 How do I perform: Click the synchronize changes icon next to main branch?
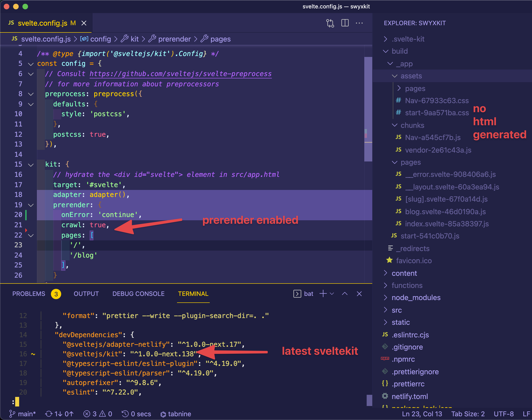pyautogui.click(x=59, y=414)
